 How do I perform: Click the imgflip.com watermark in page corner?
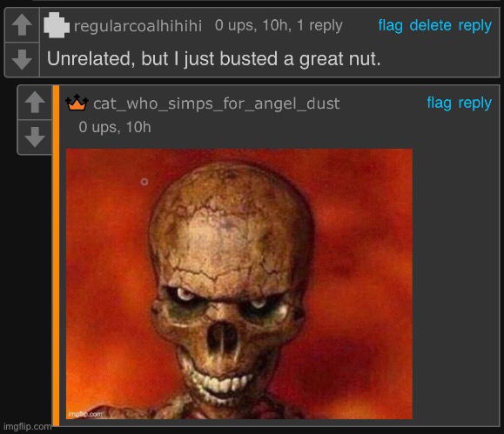click(27, 427)
